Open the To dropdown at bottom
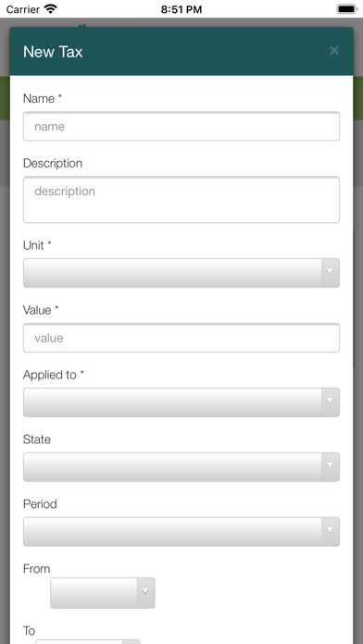Screen dimensions: 363x644 pyautogui.click(x=88, y=641)
